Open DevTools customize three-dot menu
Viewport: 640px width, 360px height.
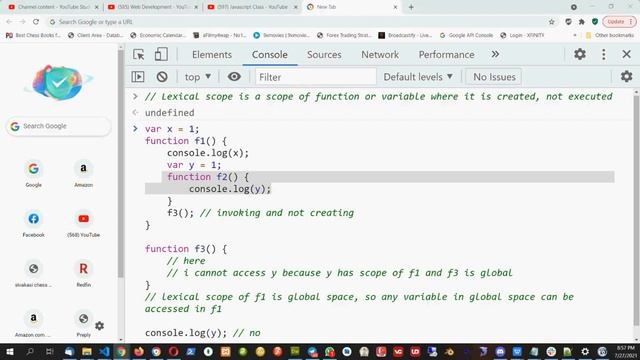pos(604,54)
